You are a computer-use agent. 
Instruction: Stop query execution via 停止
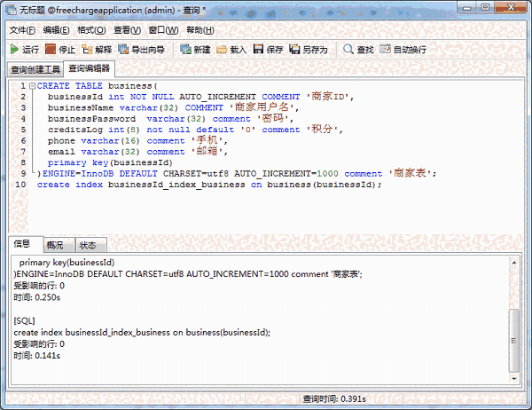coord(60,50)
